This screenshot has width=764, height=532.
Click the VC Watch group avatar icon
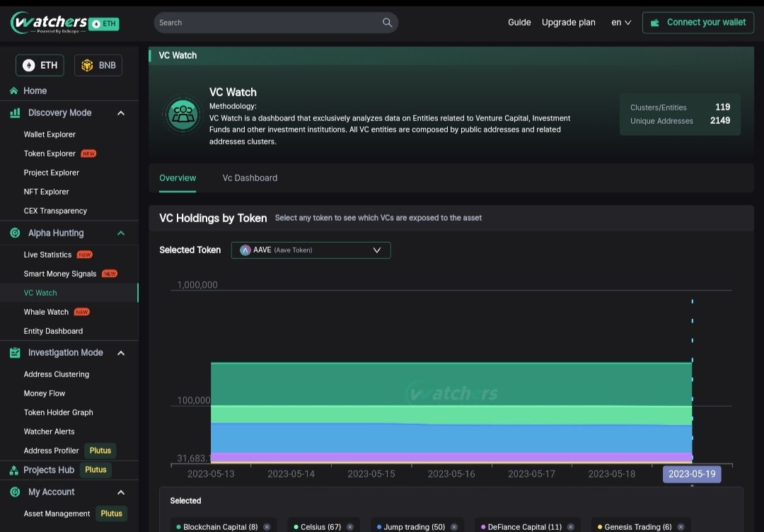183,115
